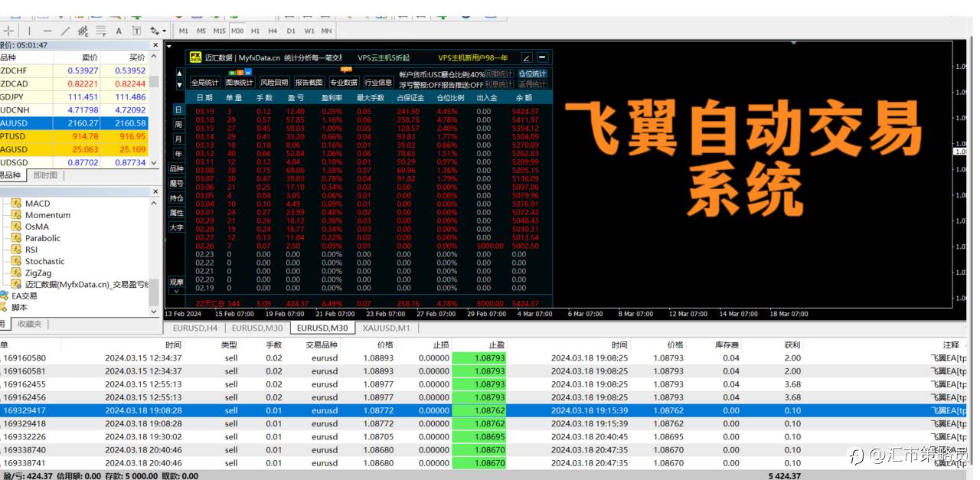
Task: Select the PTUSD symbol row
Action: click(74, 136)
